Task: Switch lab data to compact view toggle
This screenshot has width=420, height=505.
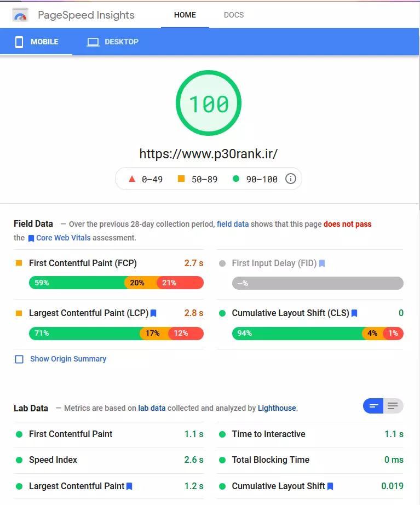Action: pyautogui.click(x=373, y=406)
